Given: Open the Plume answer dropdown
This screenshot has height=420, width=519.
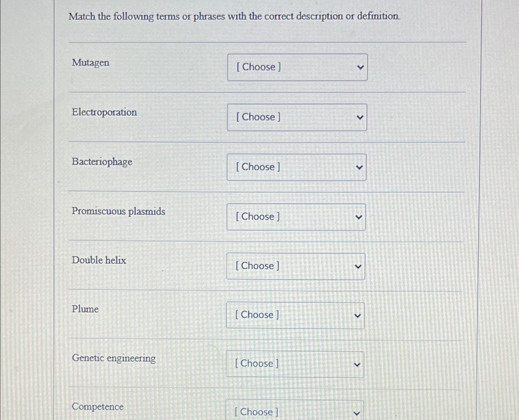Looking at the screenshot, I should pos(295,315).
